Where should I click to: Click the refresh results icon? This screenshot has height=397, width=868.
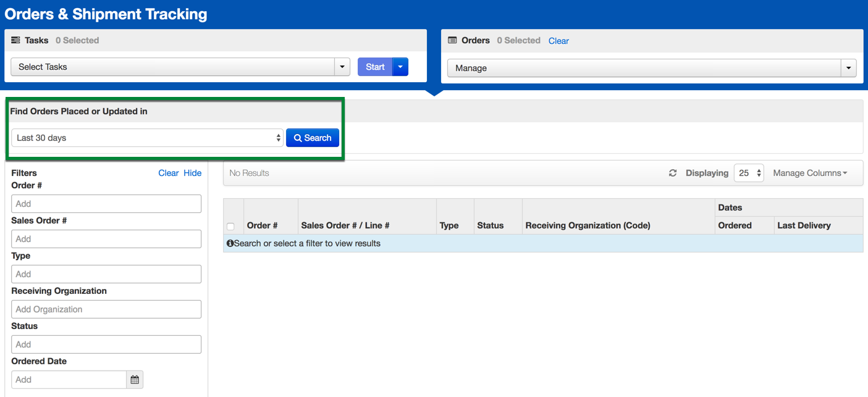click(x=673, y=173)
